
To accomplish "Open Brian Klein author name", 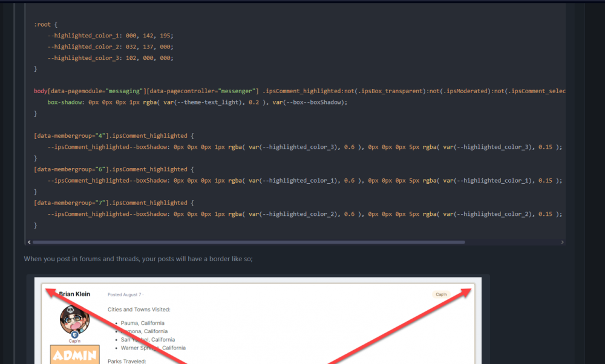I will (x=74, y=294).
